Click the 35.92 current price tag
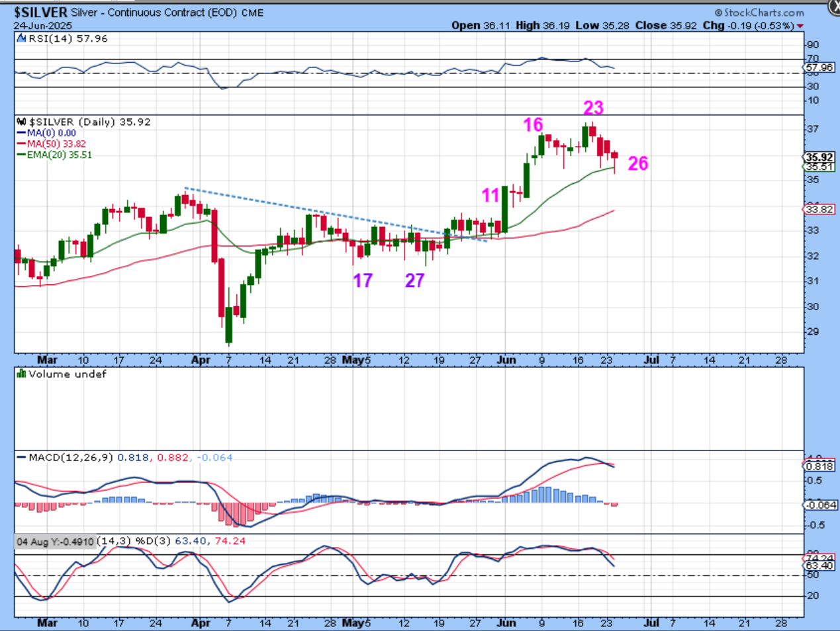The image size is (840, 631). [x=819, y=157]
